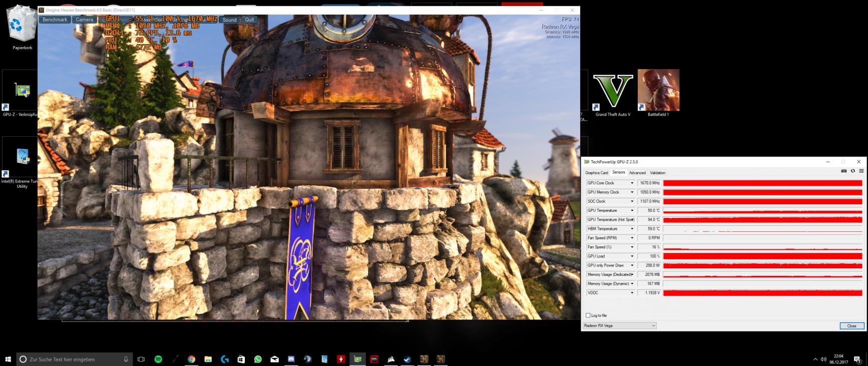Open WhatsApp from the taskbar
868x366 pixels.
258,359
